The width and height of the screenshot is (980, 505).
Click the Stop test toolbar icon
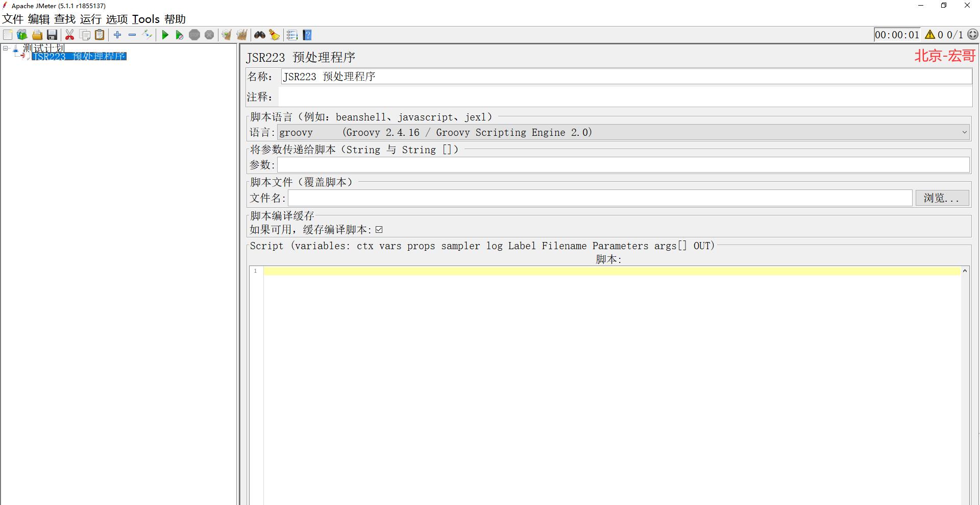pyautogui.click(x=194, y=35)
